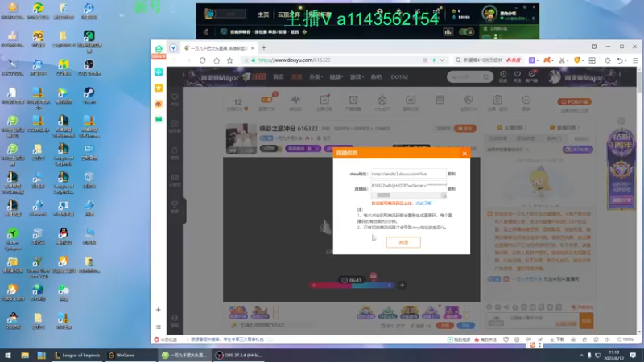Click the scissors screenshot tool icon
Viewport: 644px width, 362px height.
pyautogui.click(x=561, y=60)
